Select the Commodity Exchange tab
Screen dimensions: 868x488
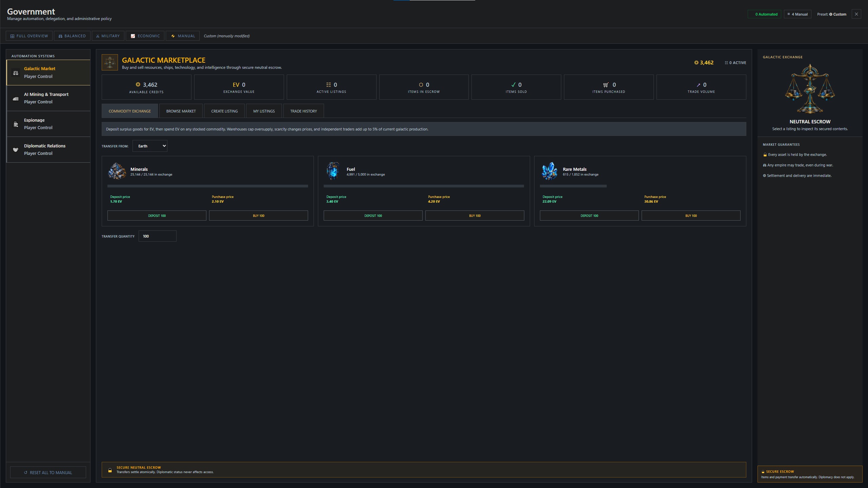pyautogui.click(x=130, y=111)
